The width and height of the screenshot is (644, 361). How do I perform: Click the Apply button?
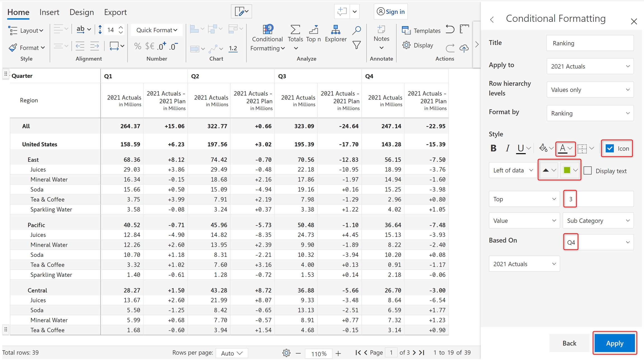pos(614,343)
